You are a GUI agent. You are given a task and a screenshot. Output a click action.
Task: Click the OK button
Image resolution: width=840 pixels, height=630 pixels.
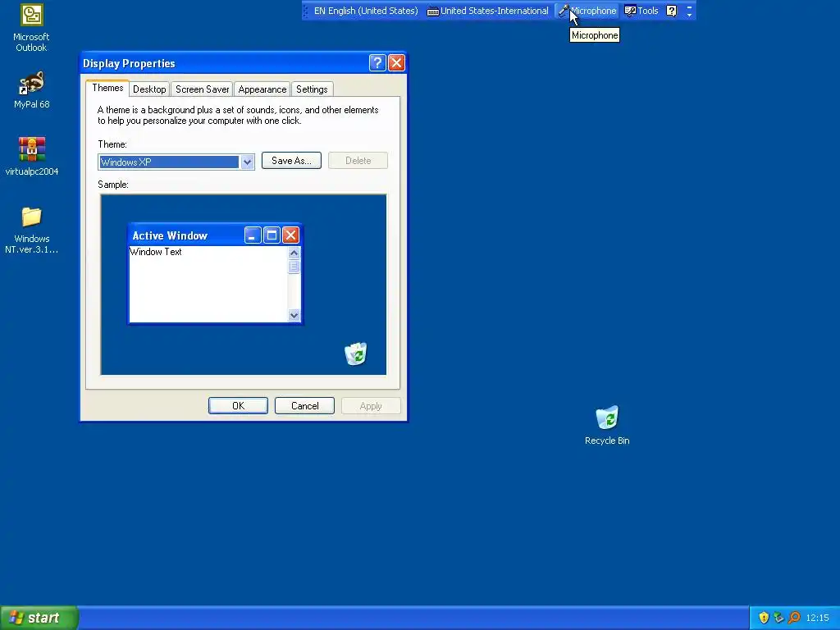[x=238, y=406]
